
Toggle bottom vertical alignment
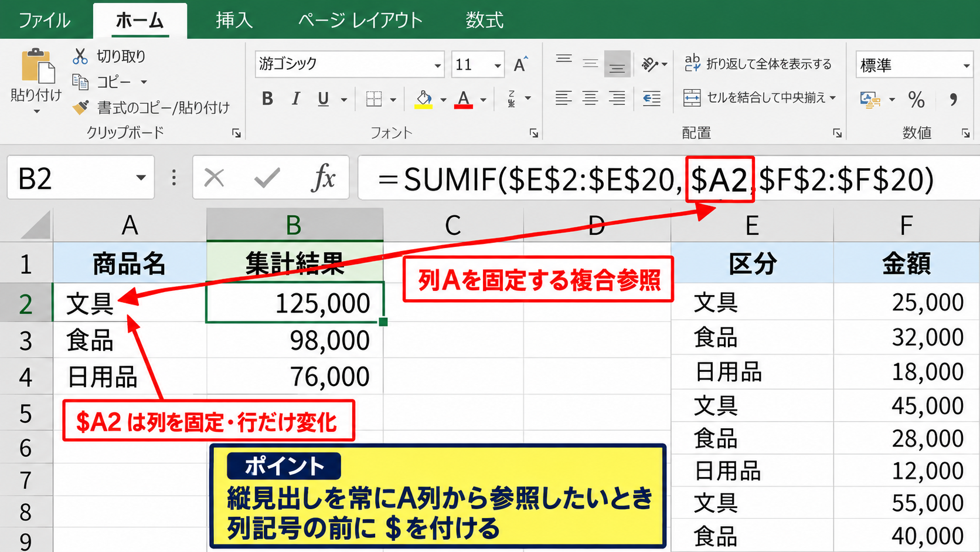pyautogui.click(x=617, y=65)
